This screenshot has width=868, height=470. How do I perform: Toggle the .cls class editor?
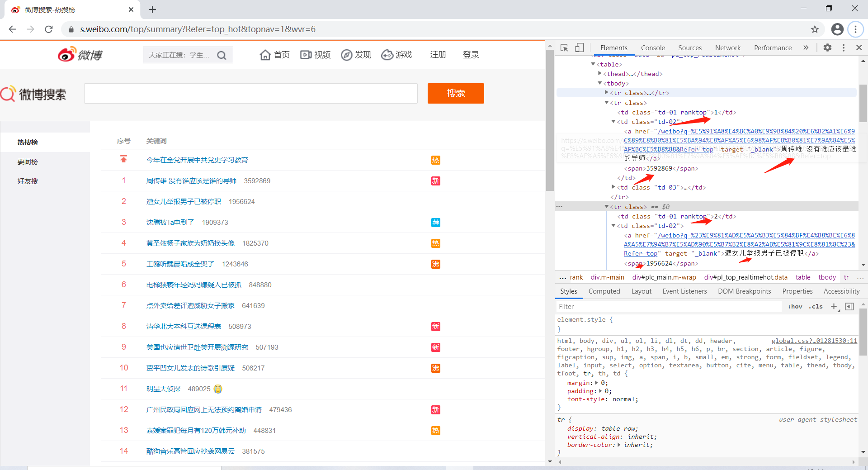816,306
